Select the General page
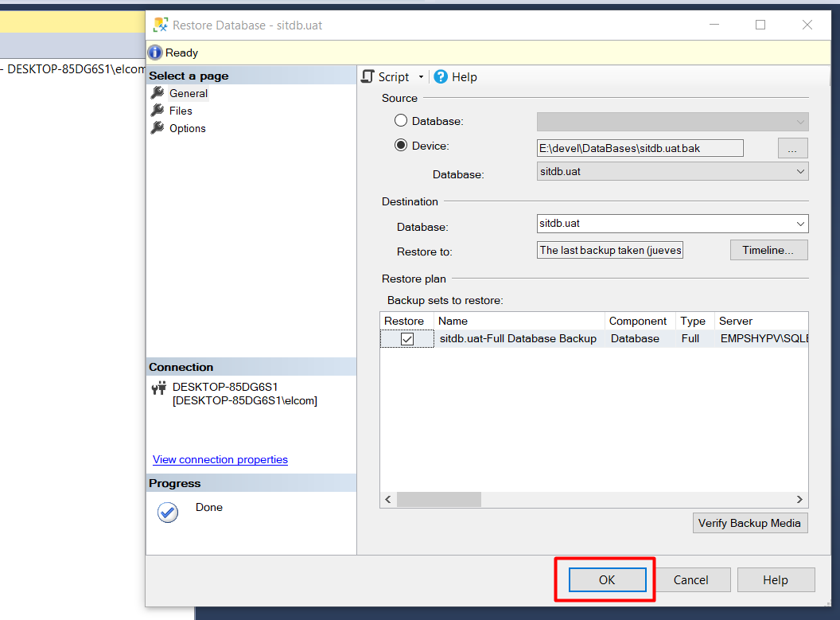840x620 pixels. [188, 93]
